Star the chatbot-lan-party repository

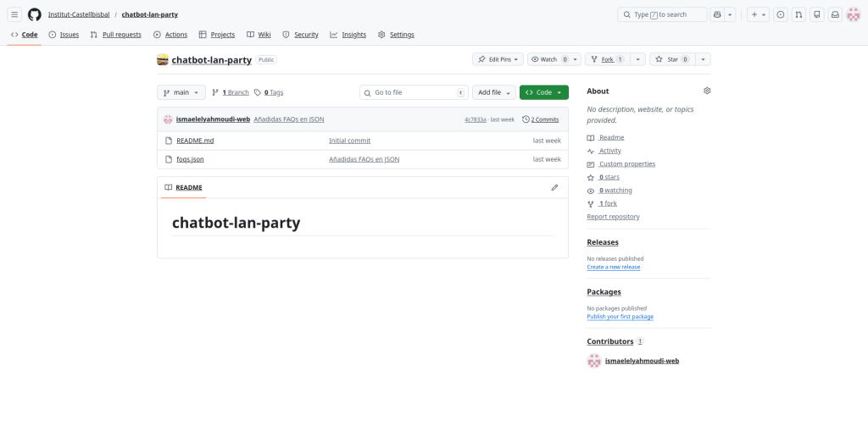coord(672,59)
